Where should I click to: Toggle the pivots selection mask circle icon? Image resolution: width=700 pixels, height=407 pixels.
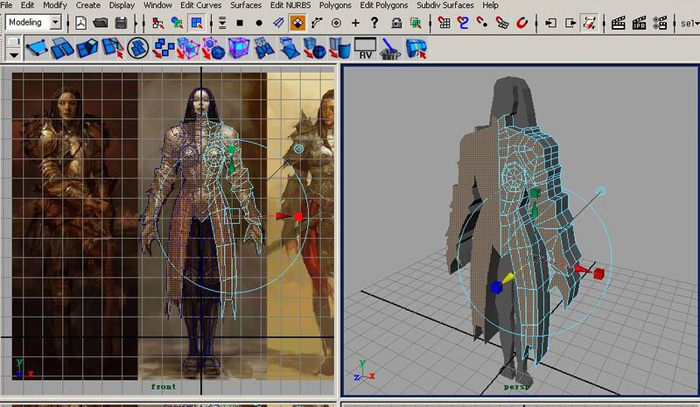[x=337, y=23]
